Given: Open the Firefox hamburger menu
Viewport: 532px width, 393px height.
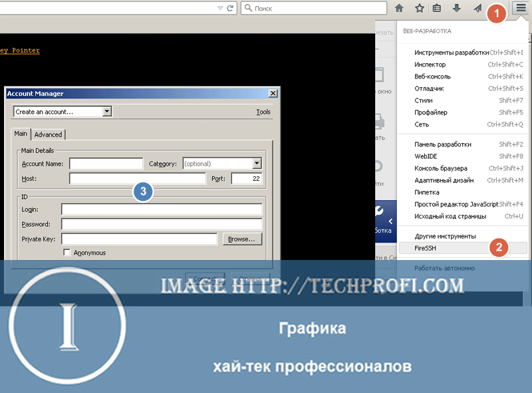Looking at the screenshot, I should point(521,7).
